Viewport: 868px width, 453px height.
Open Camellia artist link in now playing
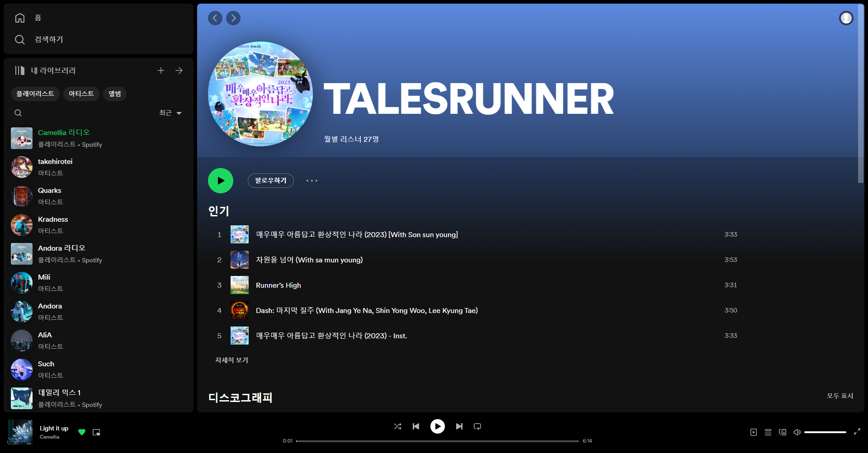click(49, 437)
